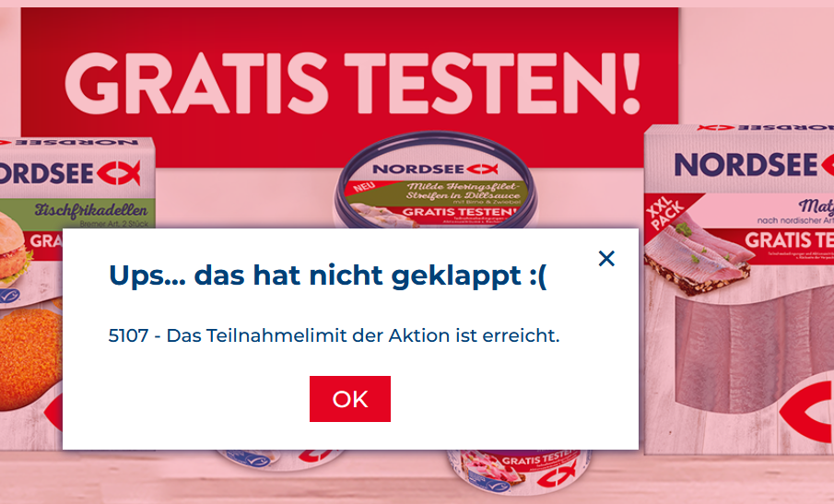834x504 pixels.
Task: Click the burger photo on the left package
Action: [15, 250]
